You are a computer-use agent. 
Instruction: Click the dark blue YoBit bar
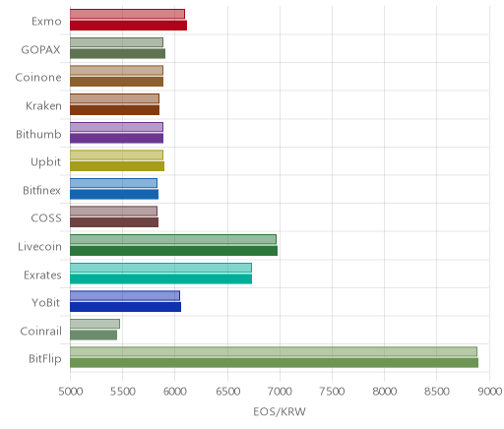pyautogui.click(x=125, y=307)
